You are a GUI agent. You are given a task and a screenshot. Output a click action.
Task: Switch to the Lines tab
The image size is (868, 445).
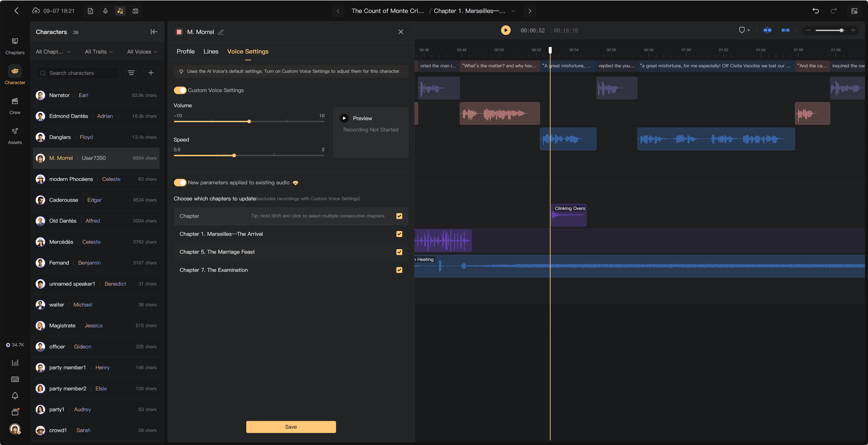coord(211,51)
